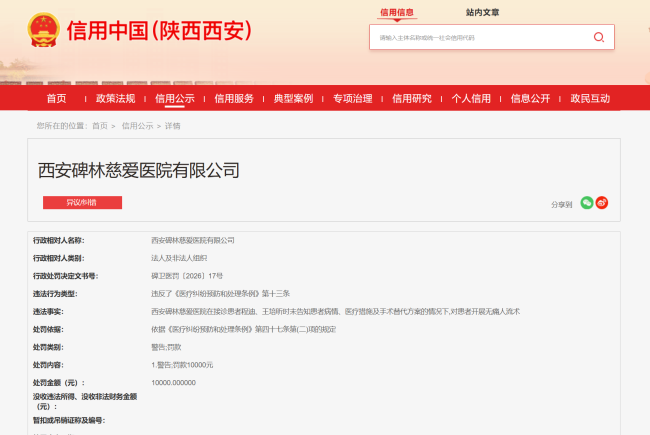Select the document number 碑卫医罚〔2026〕17号
Viewport: 650px width, 435px height.
[187, 276]
